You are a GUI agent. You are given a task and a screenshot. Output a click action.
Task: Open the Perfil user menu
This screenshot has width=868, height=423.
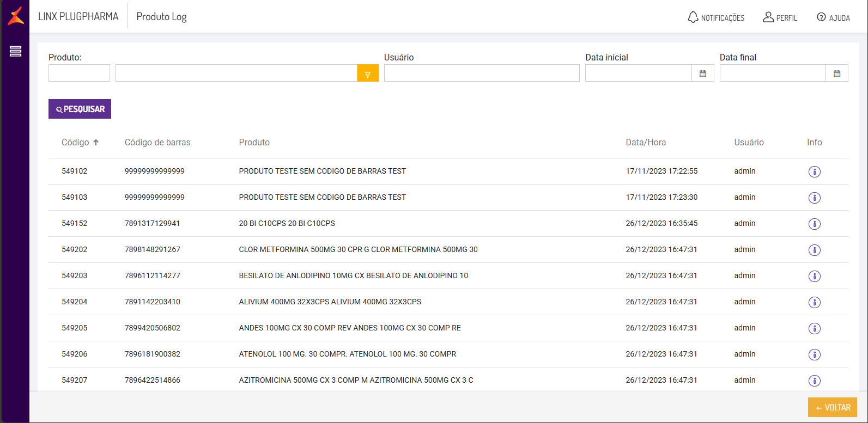tap(780, 17)
